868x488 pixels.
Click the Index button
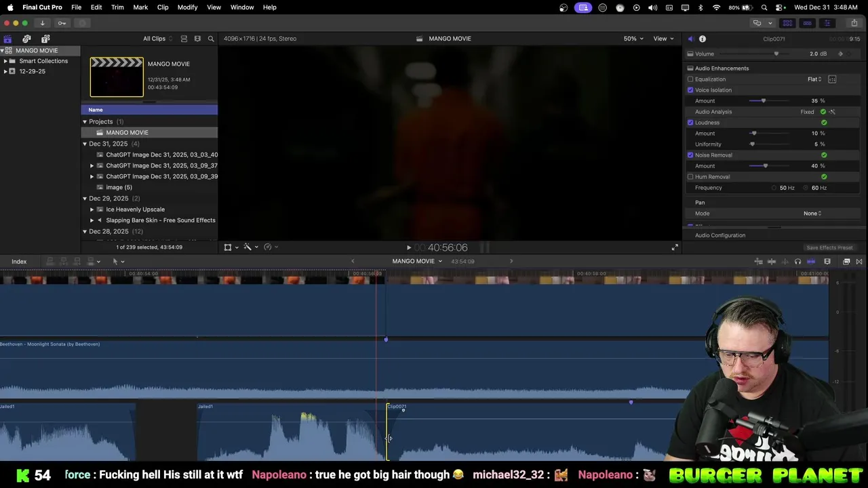tap(19, 262)
